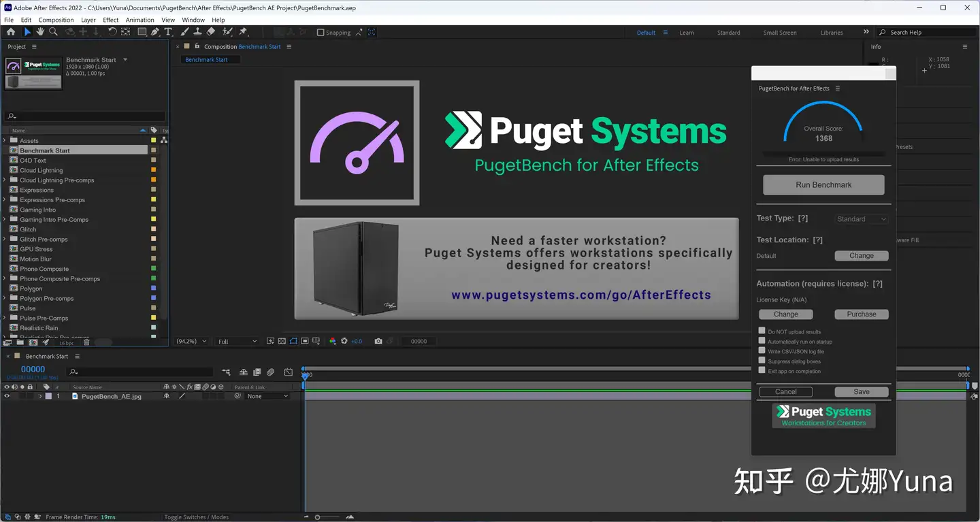Check Write CSV/JSON log file
980x522 pixels.
click(762, 350)
